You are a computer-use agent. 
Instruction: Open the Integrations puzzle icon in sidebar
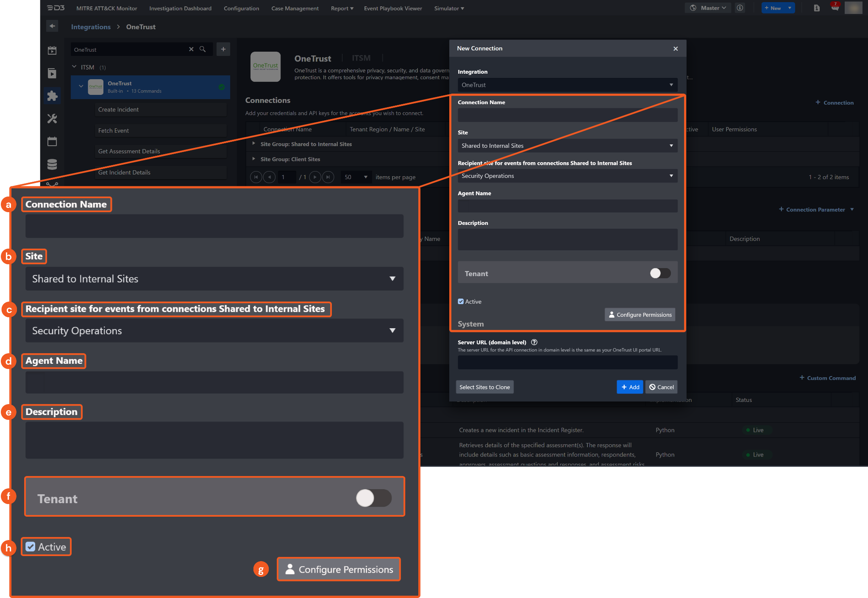tap(52, 96)
